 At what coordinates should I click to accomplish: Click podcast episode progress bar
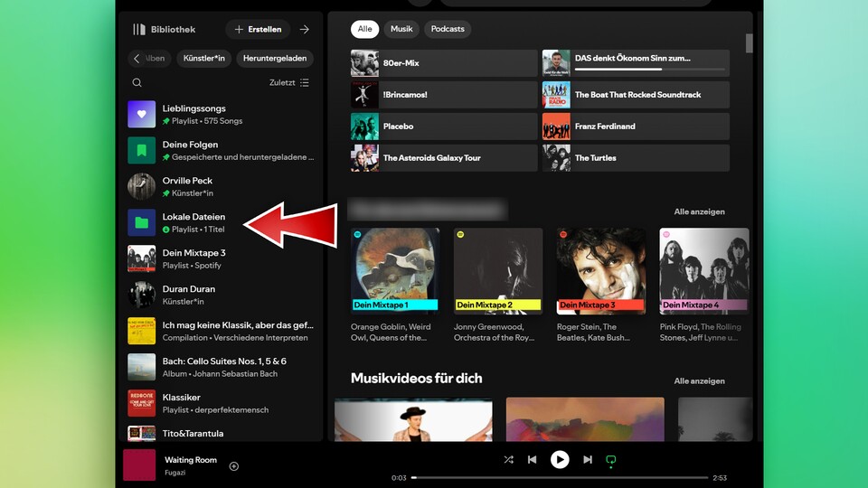pos(650,70)
